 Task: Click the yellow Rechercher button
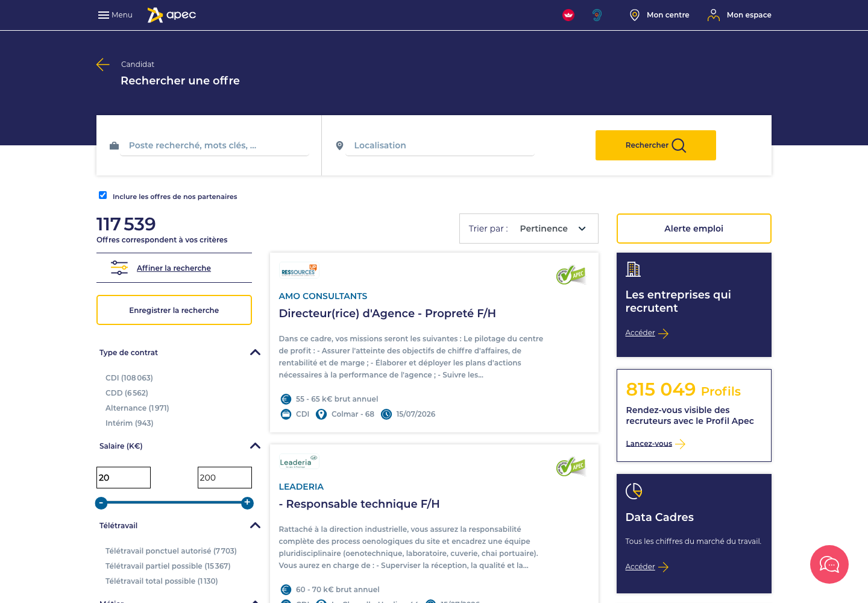point(656,145)
